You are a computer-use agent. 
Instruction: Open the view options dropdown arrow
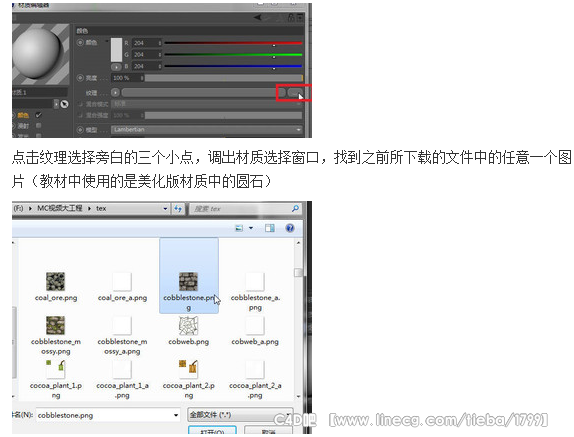[x=251, y=228]
